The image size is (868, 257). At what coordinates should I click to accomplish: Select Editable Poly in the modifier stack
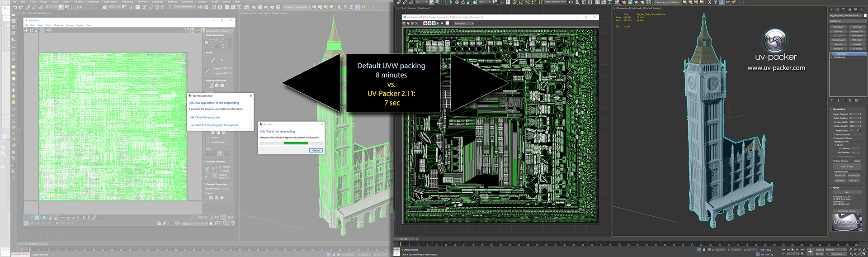tap(848, 57)
